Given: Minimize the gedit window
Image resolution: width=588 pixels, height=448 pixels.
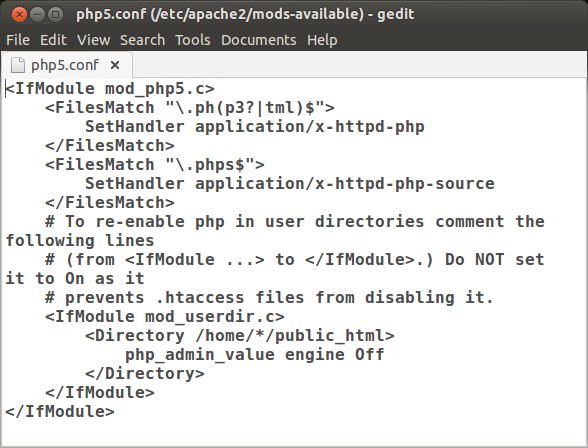Looking at the screenshot, I should coord(38,15).
